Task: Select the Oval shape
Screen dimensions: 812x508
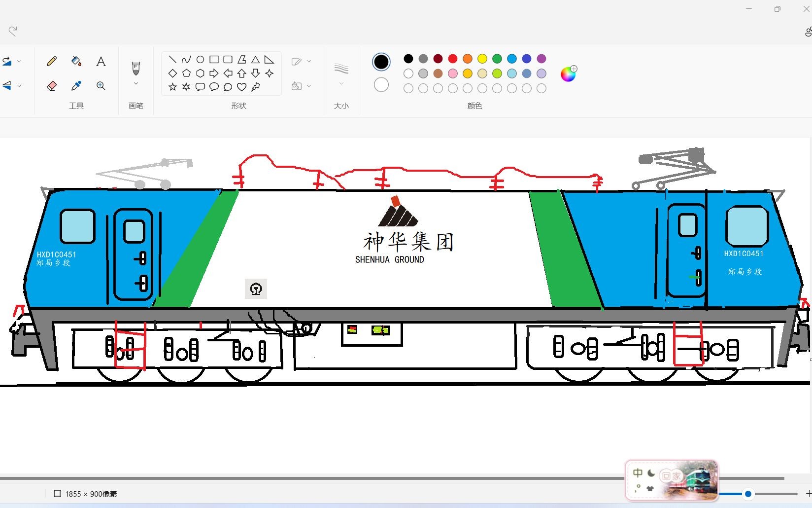Action: click(x=200, y=60)
